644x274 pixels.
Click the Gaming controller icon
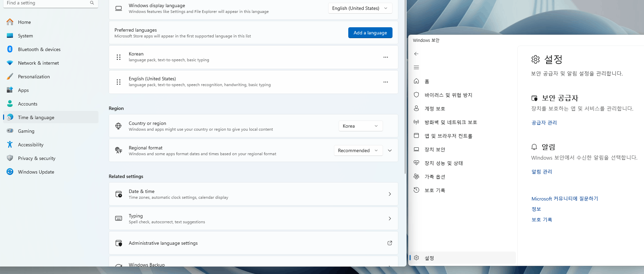click(x=10, y=131)
